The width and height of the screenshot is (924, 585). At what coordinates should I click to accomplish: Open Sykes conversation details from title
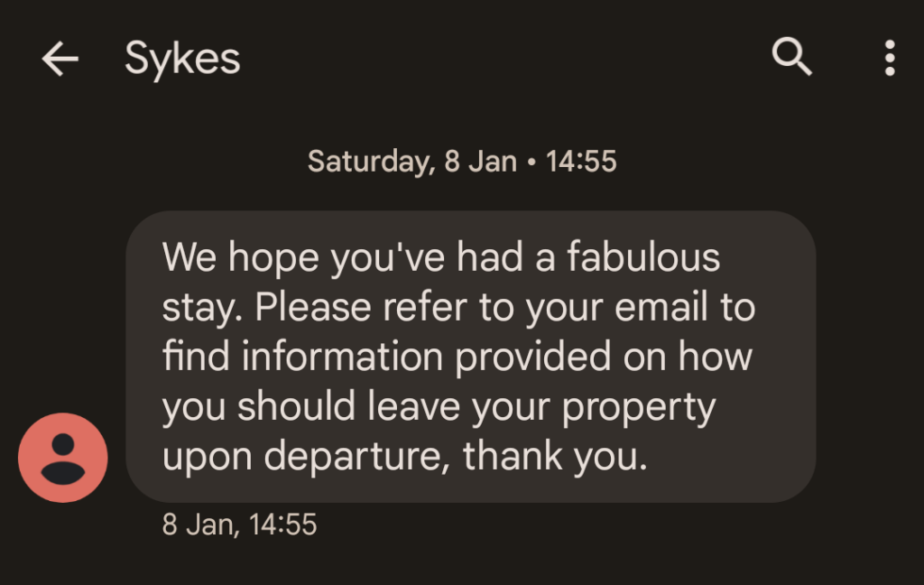pyautogui.click(x=182, y=60)
